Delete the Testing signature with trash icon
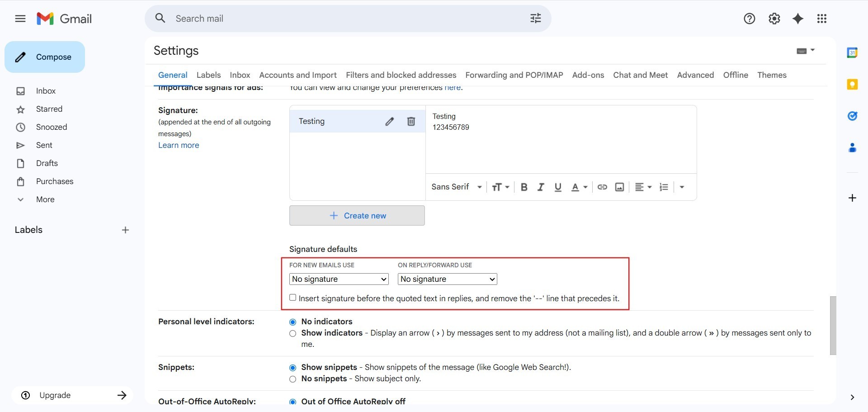868x412 pixels. click(411, 121)
